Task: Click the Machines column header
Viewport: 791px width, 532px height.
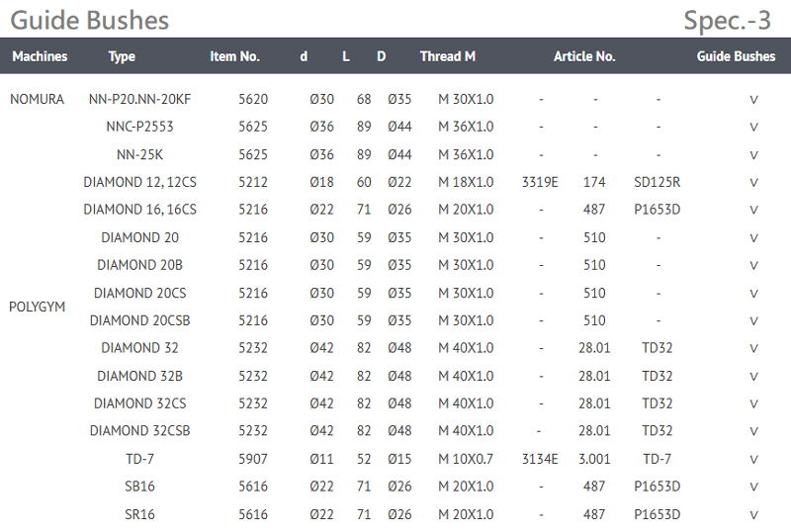Action: pyautogui.click(x=40, y=56)
